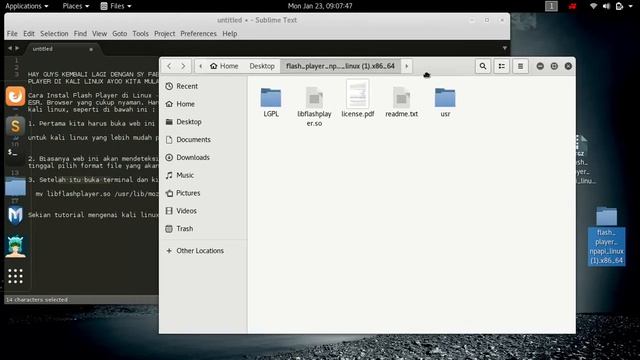Go forward in Files navigation
640x360 pixels.
183,66
